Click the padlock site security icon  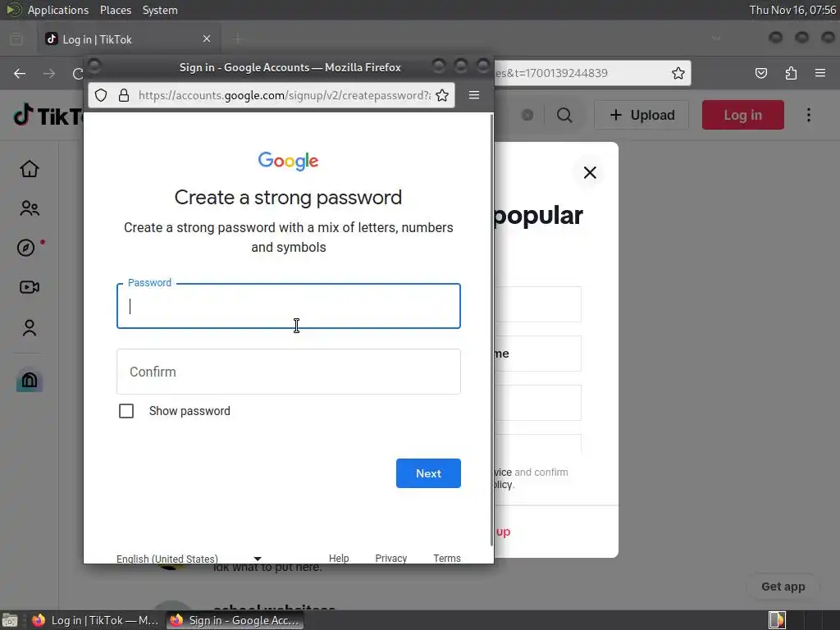(124, 95)
